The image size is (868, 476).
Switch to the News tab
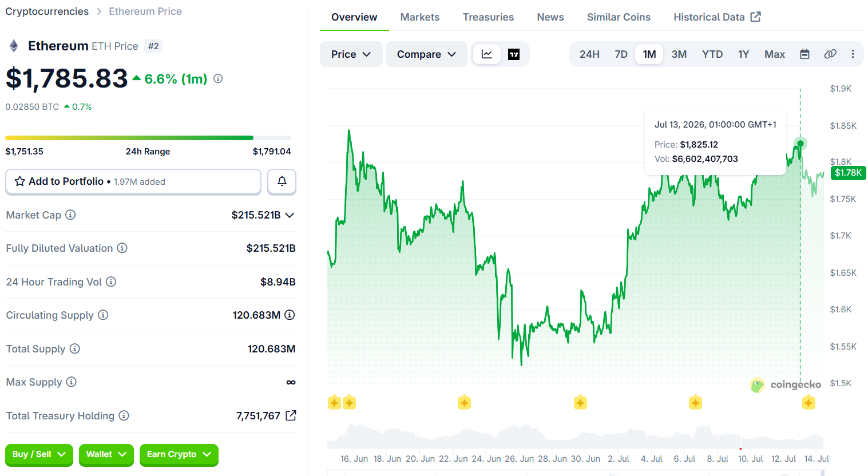pyautogui.click(x=550, y=17)
